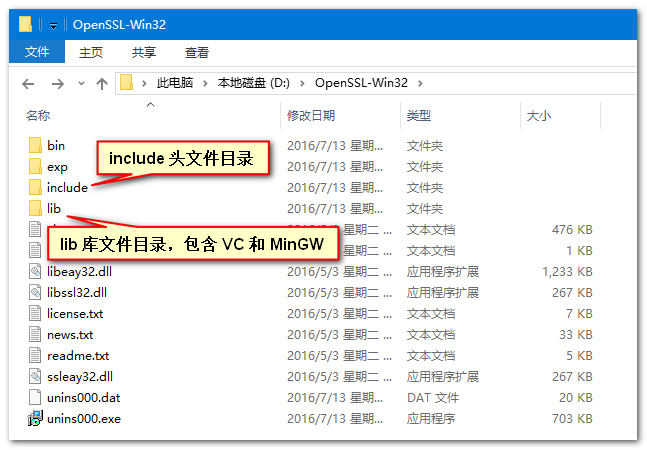
Task: Open the 共享 ribbon tab
Action: coord(144,52)
